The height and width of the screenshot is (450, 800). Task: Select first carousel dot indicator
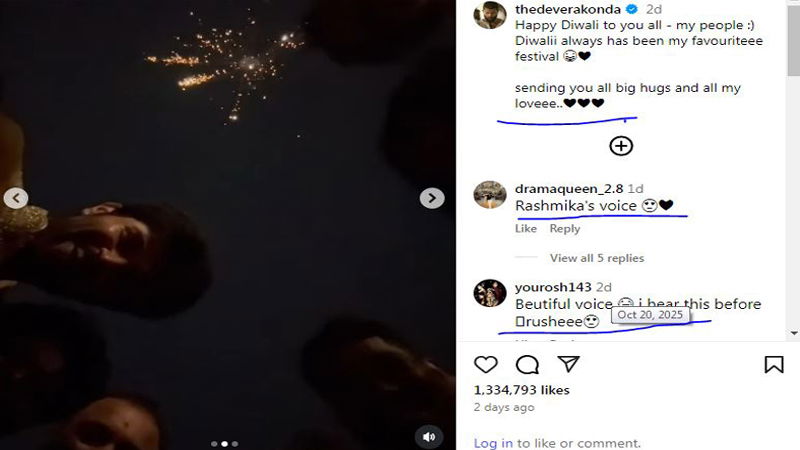tap(214, 444)
